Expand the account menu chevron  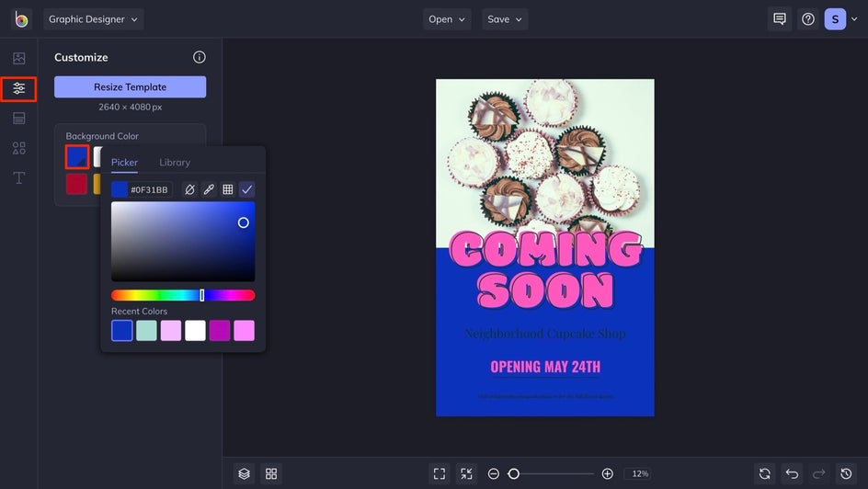[854, 19]
